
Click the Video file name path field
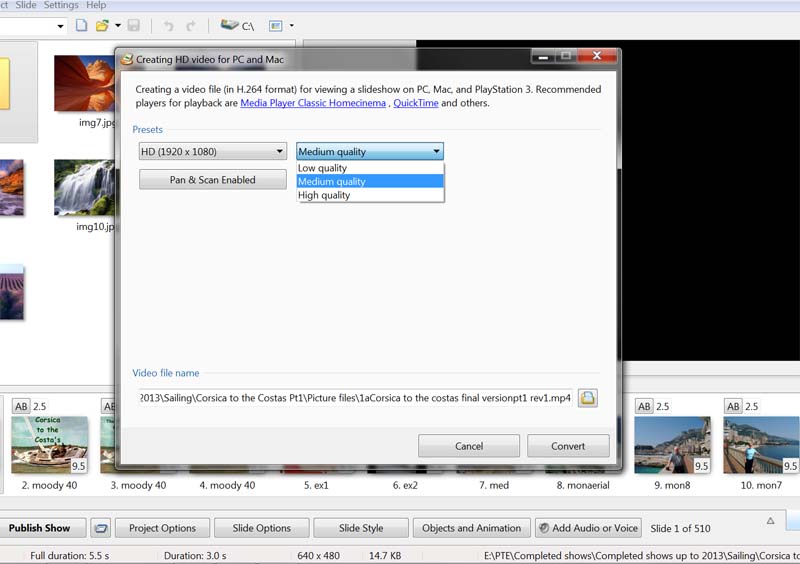click(356, 398)
